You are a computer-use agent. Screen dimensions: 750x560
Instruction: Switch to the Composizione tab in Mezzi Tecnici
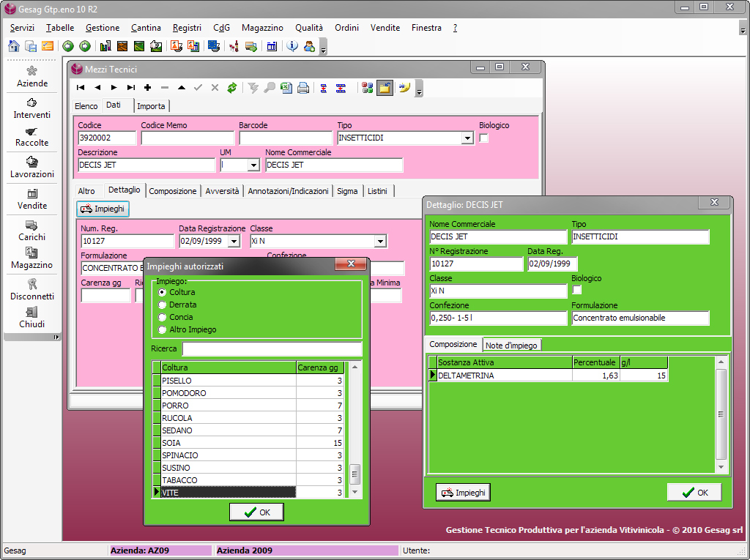click(173, 191)
